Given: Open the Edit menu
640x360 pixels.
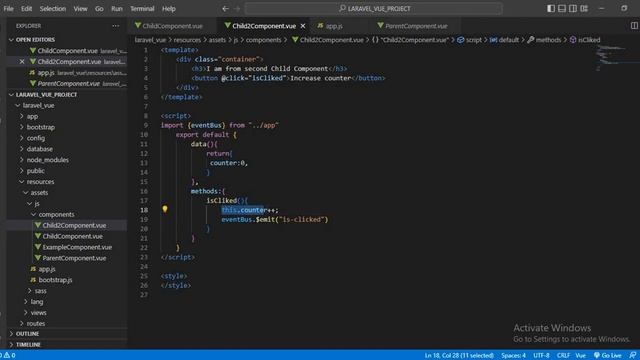Looking at the screenshot, I should coord(27,9).
